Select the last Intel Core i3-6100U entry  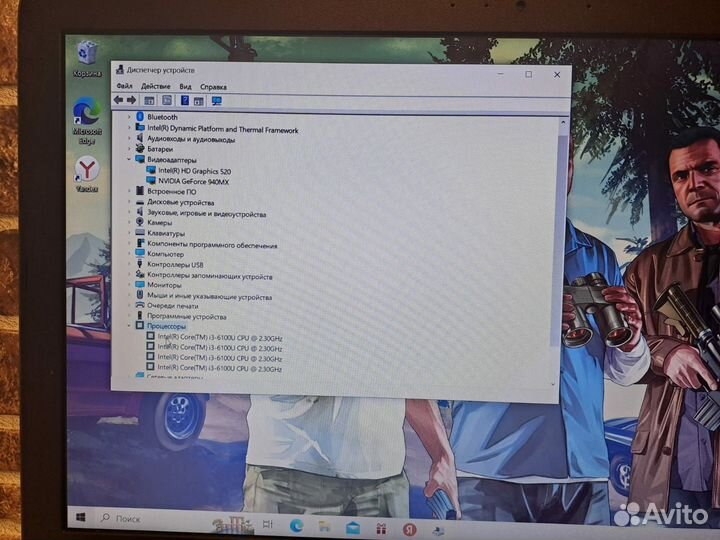[x=219, y=368]
